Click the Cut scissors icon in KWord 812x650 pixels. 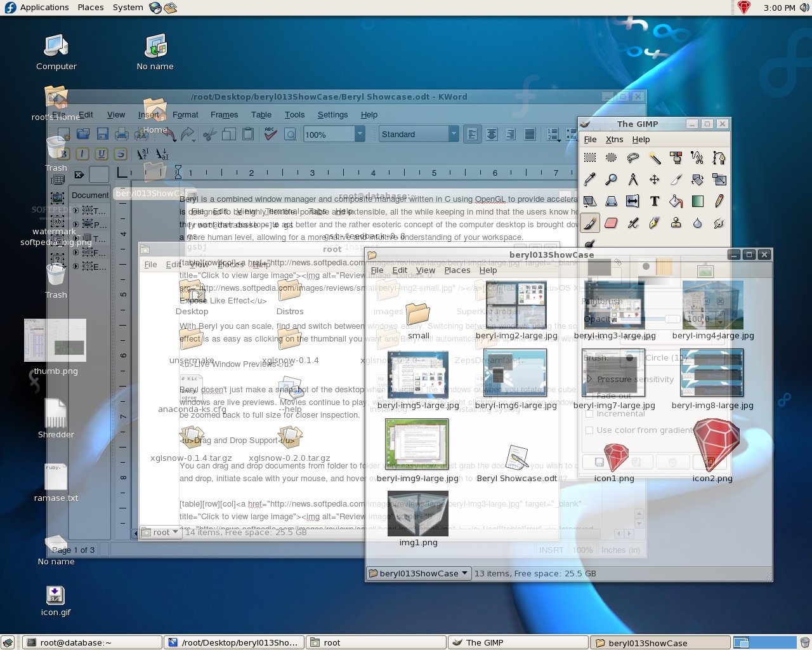click(x=209, y=134)
